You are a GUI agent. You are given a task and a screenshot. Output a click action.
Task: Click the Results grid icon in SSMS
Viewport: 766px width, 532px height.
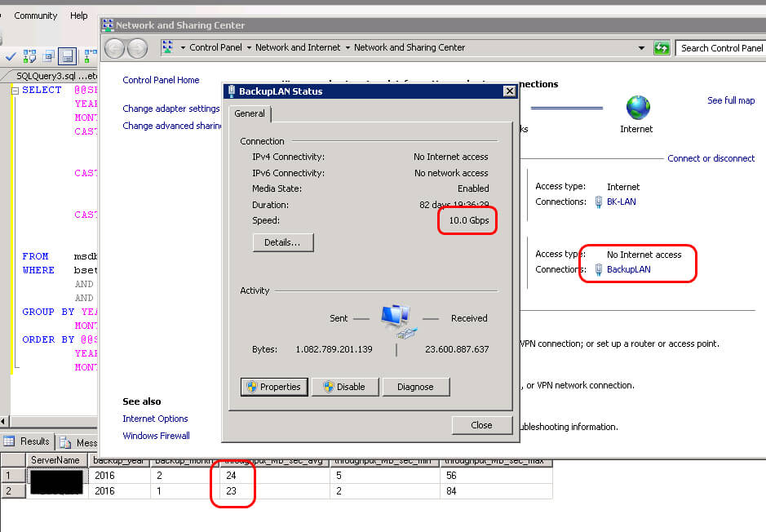coord(9,441)
